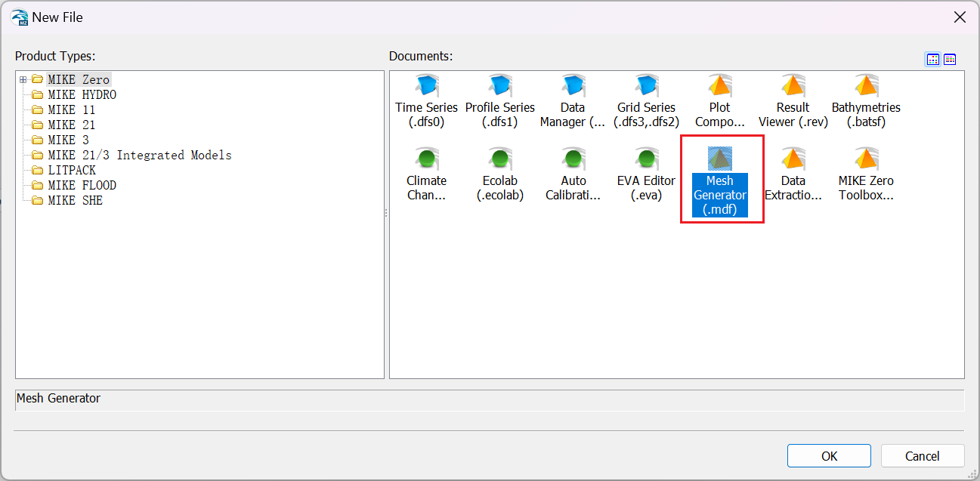The height and width of the screenshot is (481, 980).
Task: Select MIKE 11 product type
Action: [72, 109]
